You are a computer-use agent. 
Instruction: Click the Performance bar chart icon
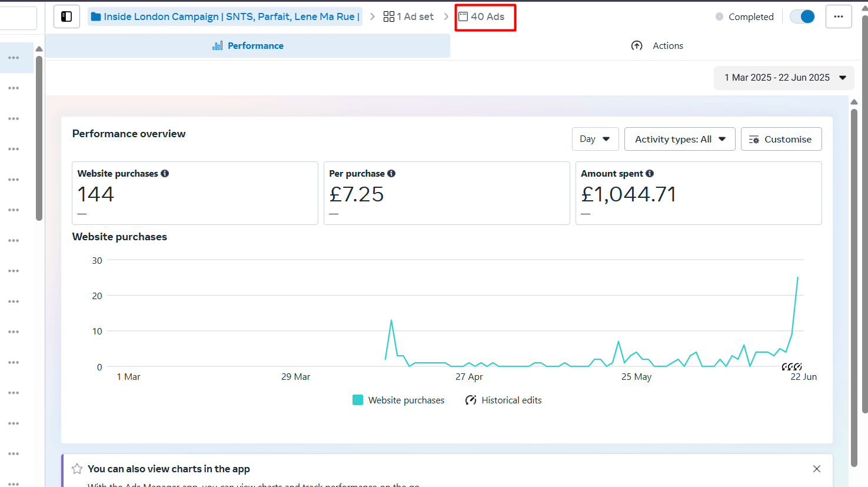click(218, 46)
